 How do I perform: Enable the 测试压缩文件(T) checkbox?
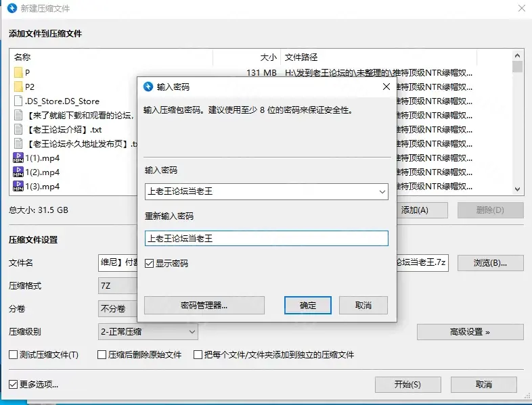[14, 355]
